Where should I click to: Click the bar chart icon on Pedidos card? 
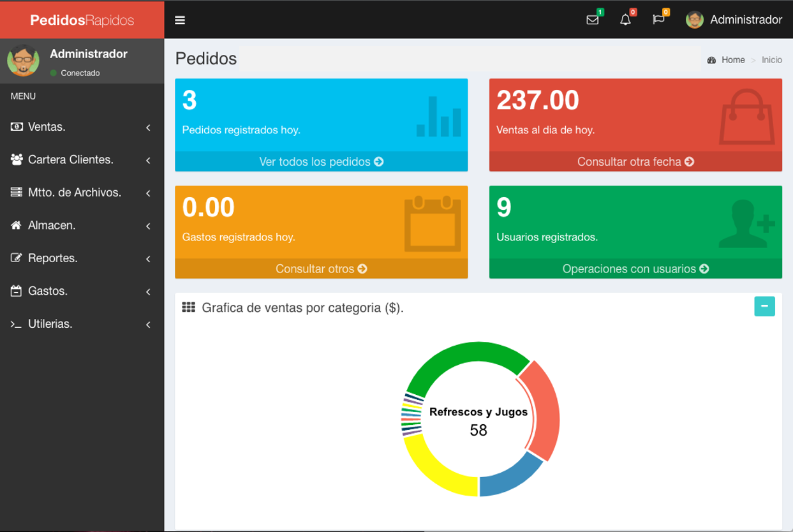(x=438, y=117)
